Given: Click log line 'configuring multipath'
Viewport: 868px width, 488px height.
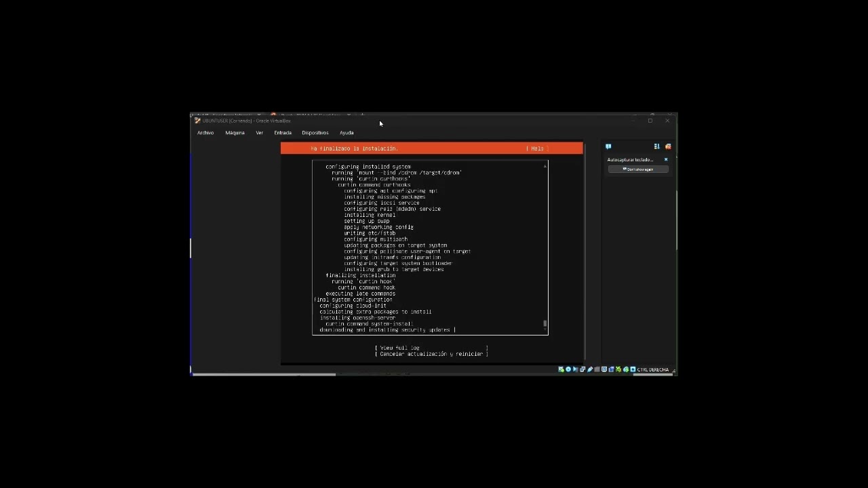Looking at the screenshot, I should coord(376,239).
